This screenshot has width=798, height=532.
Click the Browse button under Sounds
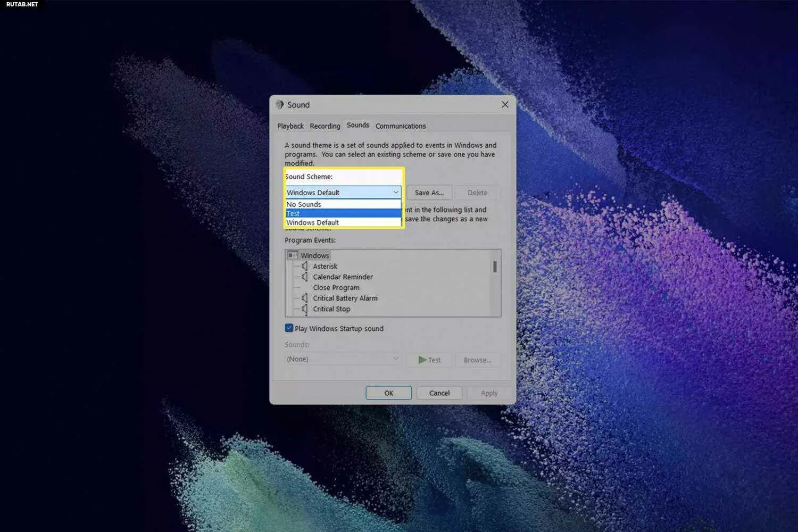(x=477, y=360)
